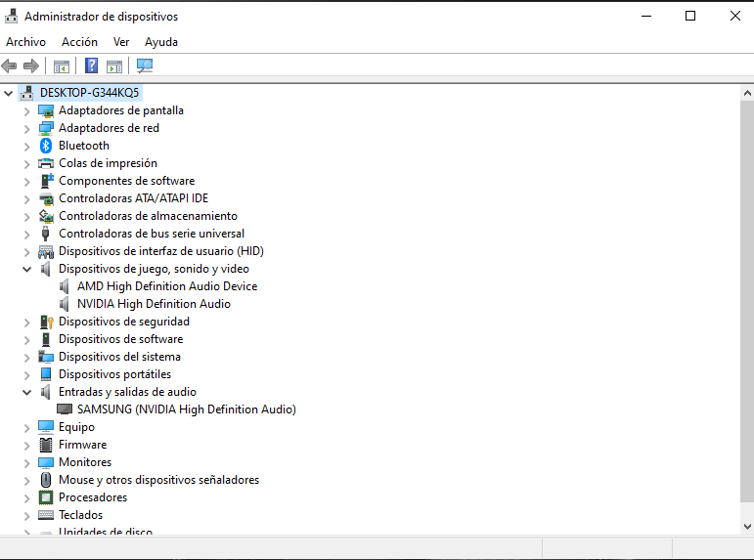Expand the Bluetooth chevron
754x560 pixels.
(27, 147)
